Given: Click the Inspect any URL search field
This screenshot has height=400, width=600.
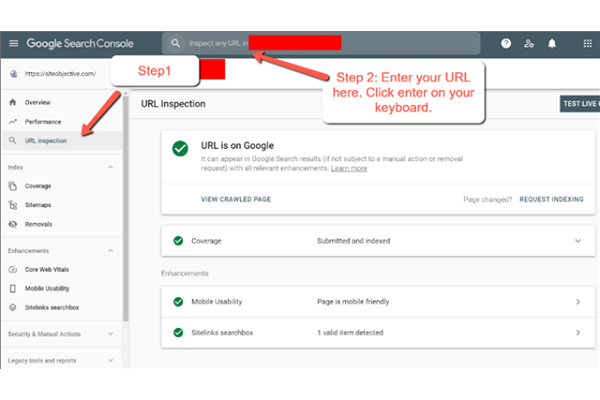Looking at the screenshot, I should [x=321, y=43].
